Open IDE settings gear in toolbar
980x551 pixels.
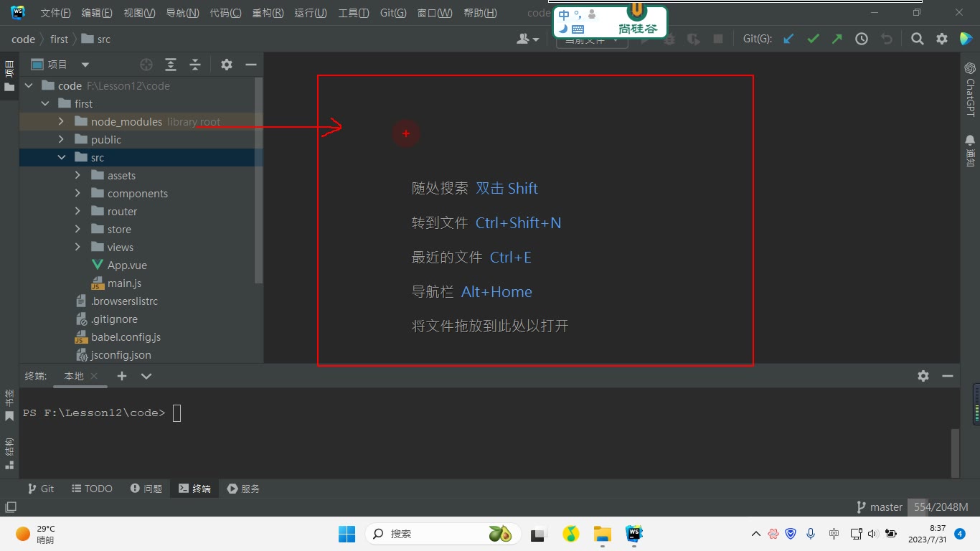pos(942,39)
